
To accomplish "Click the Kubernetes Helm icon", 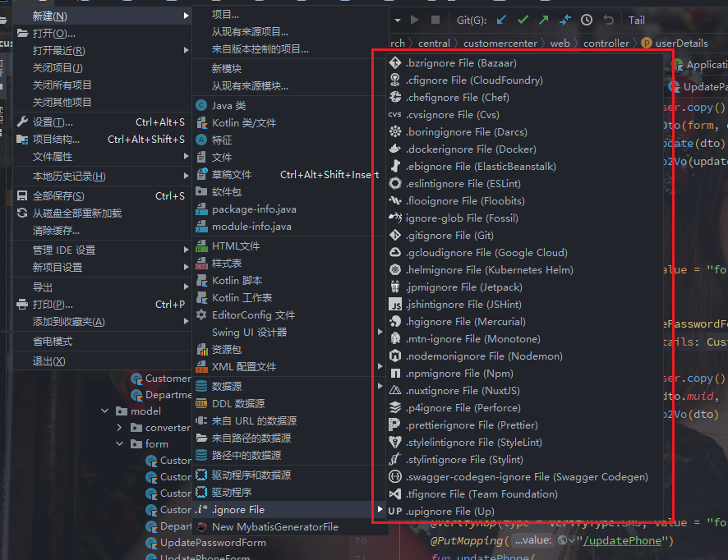I will coord(395,269).
